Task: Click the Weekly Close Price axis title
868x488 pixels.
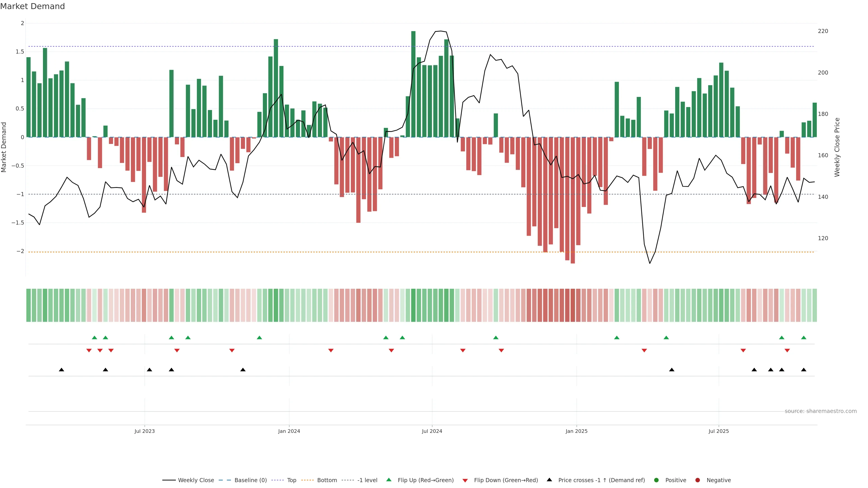Action: point(837,147)
